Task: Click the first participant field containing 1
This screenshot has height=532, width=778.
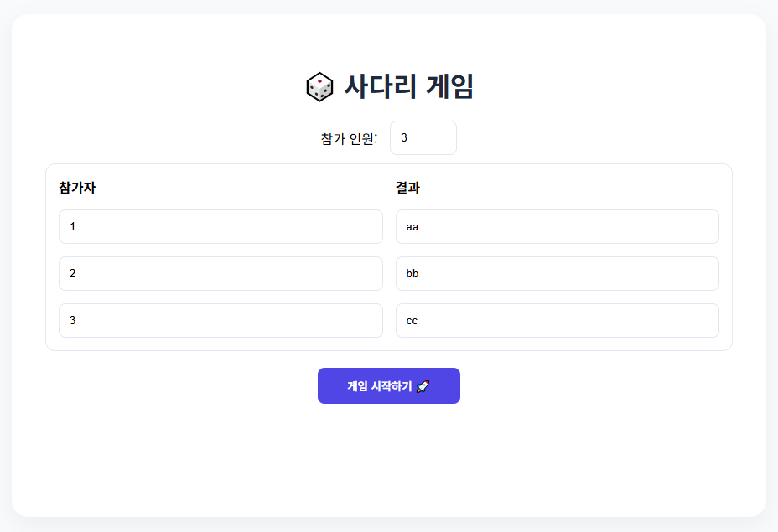Action: point(220,226)
